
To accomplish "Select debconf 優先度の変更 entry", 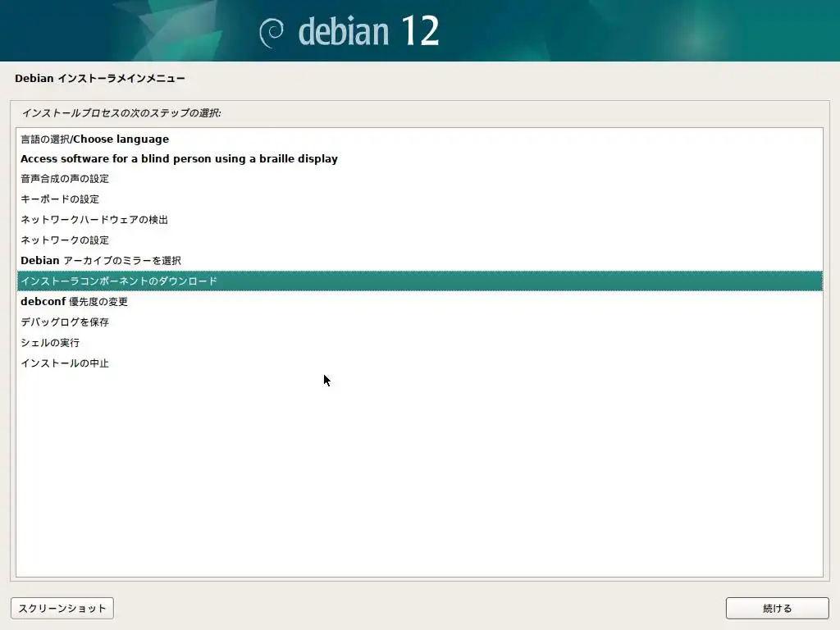I will tap(419, 302).
